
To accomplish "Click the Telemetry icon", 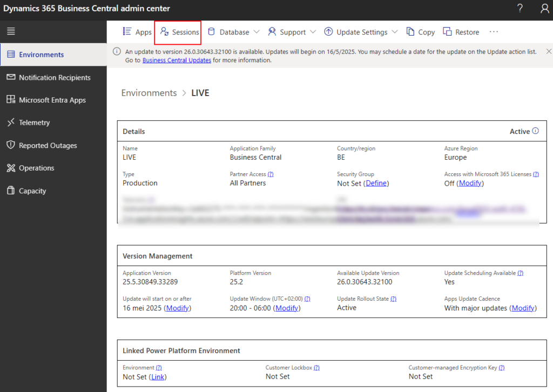I will pos(11,123).
